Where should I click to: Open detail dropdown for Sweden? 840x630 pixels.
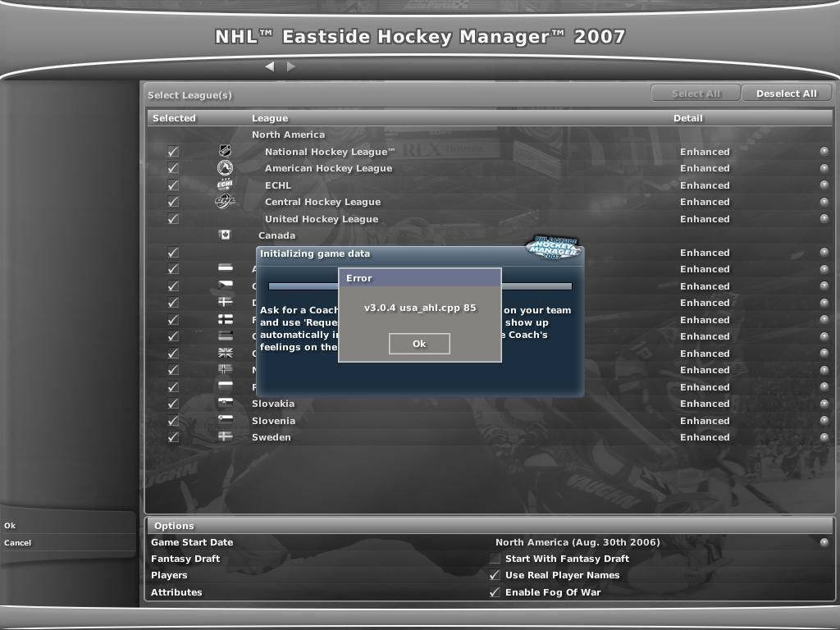click(x=824, y=436)
